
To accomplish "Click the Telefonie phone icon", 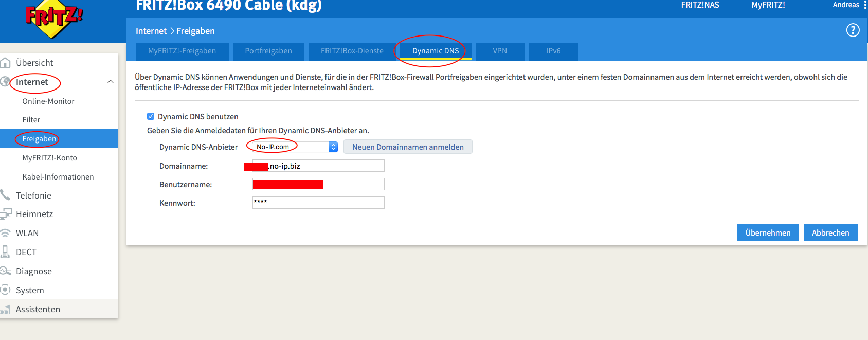I will [6, 195].
